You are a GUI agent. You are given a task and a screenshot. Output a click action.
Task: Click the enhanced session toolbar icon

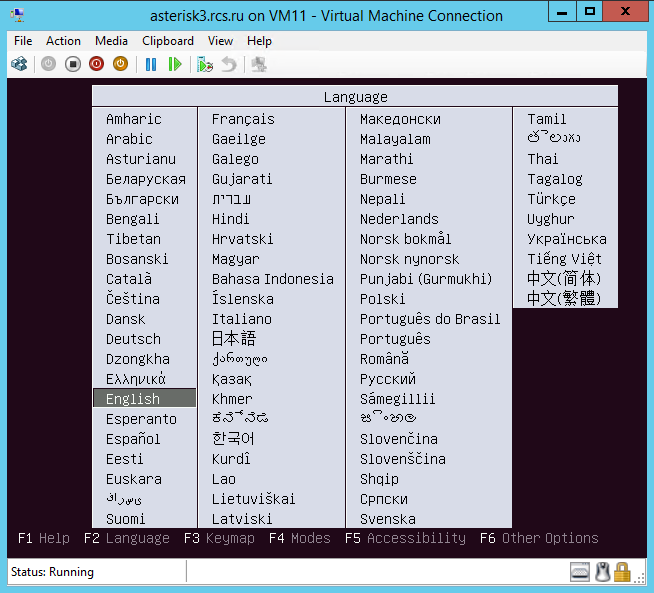259,64
